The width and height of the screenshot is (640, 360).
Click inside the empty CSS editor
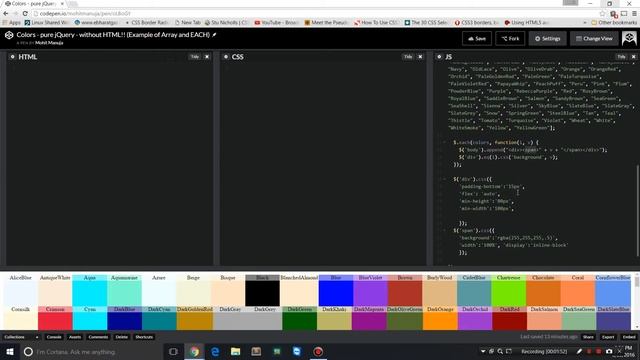323,163
